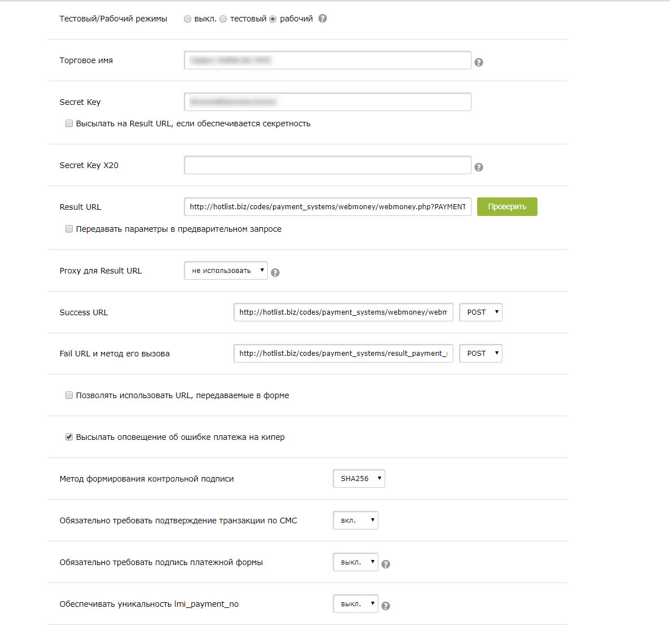
Task: Select the 'выкл.' mode radio button
Action: coord(188,19)
